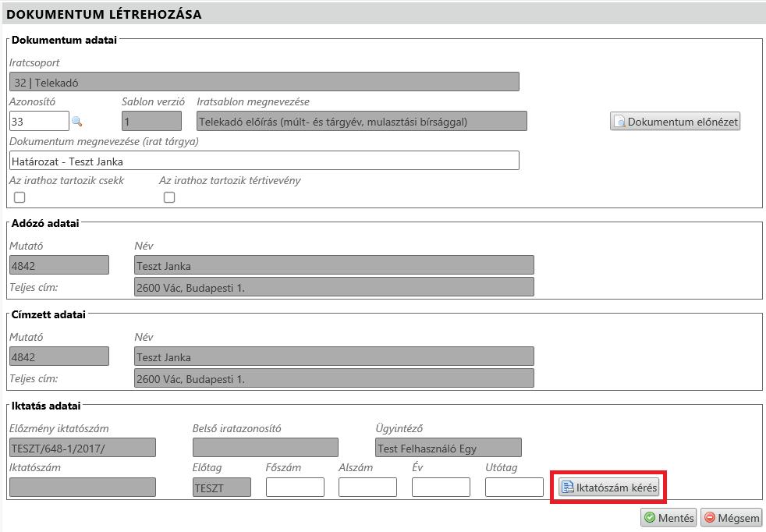
Task: Click the greyed-out Iktatószám field
Action: (83, 487)
